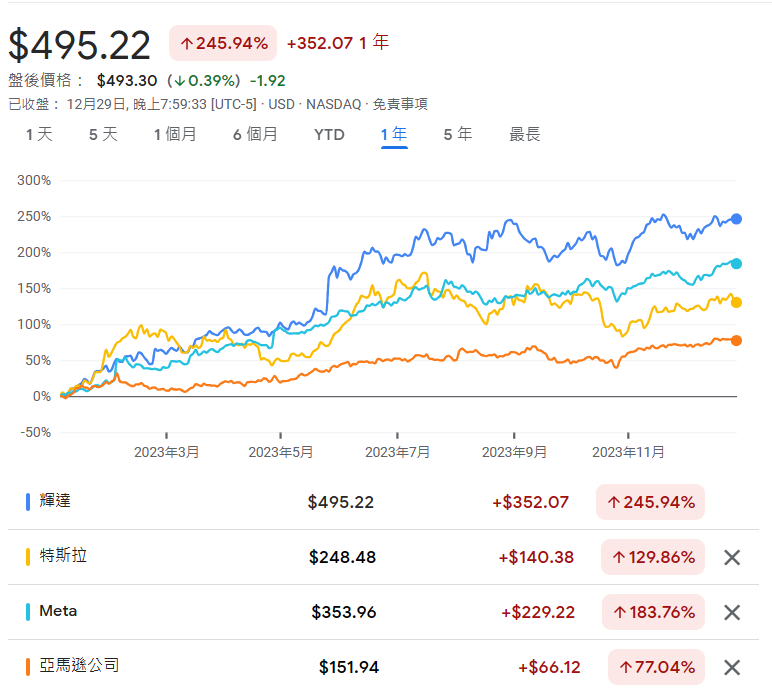Click the 2023年3月 axis label
Image resolution: width=772 pixels, height=697 pixels.
click(x=166, y=452)
